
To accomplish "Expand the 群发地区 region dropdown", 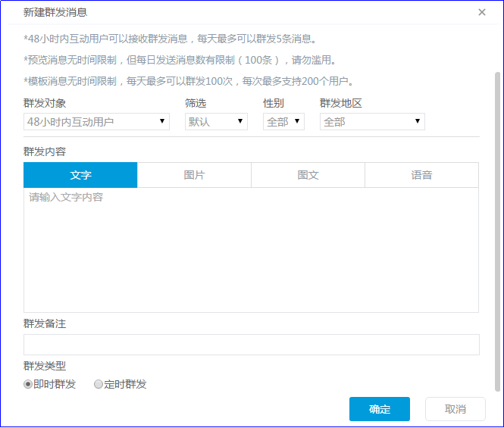I will (x=371, y=121).
